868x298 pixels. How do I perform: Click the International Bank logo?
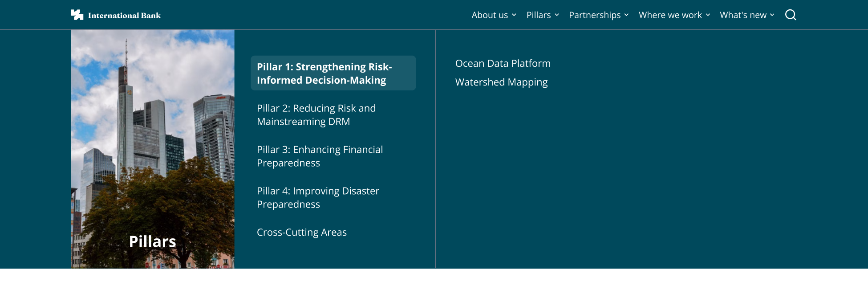116,15
